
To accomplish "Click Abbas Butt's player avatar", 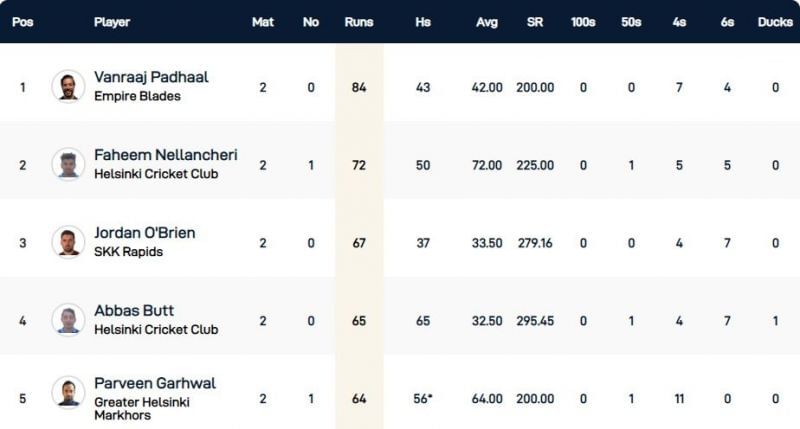I will (x=68, y=319).
